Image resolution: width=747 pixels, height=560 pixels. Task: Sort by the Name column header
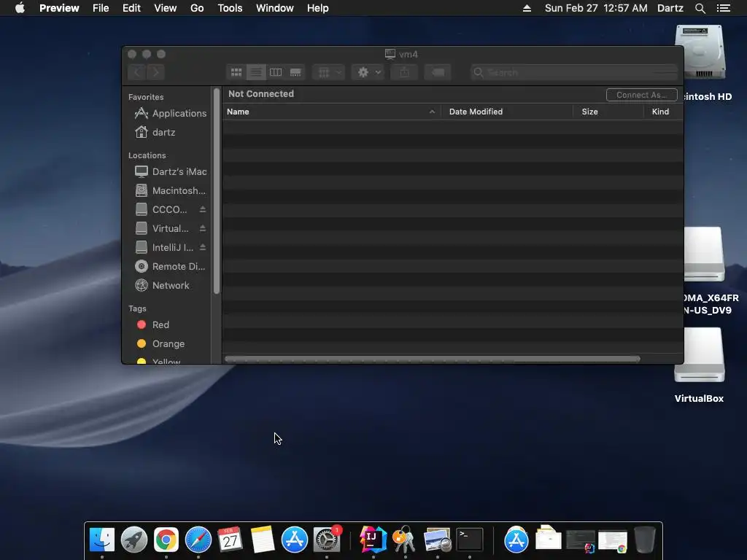331,112
